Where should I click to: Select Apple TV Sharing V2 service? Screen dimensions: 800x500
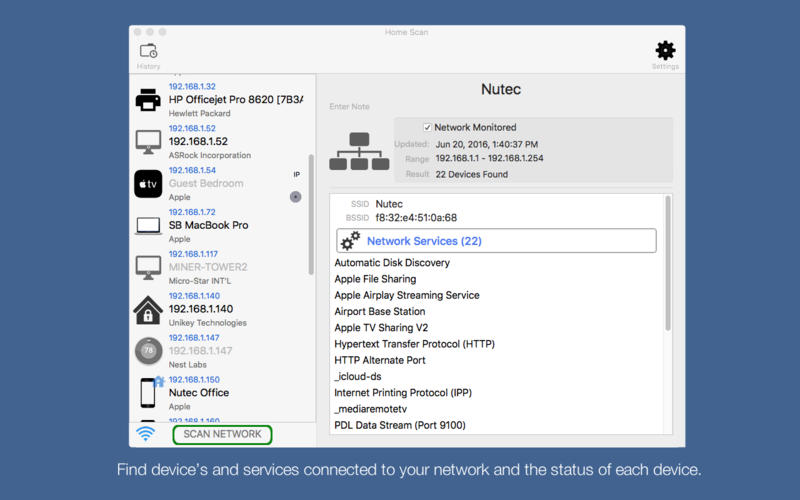pos(381,328)
